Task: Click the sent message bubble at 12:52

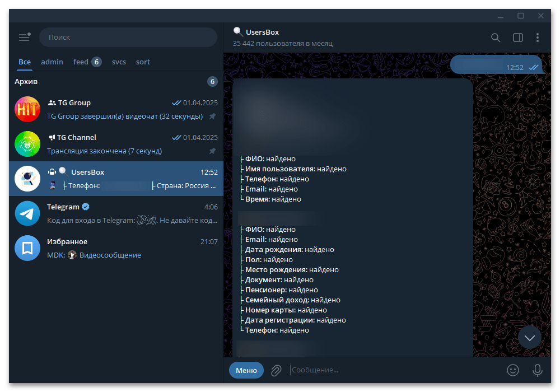Action: coord(496,64)
